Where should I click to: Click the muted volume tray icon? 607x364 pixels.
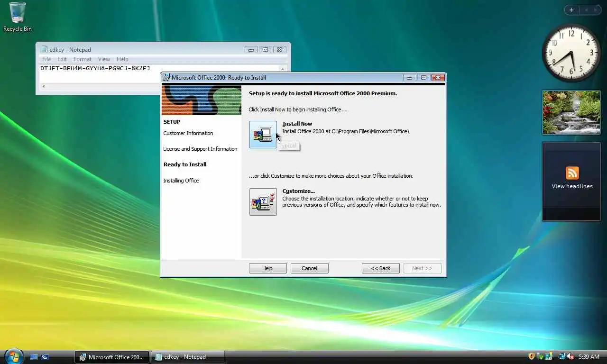pyautogui.click(x=570, y=356)
